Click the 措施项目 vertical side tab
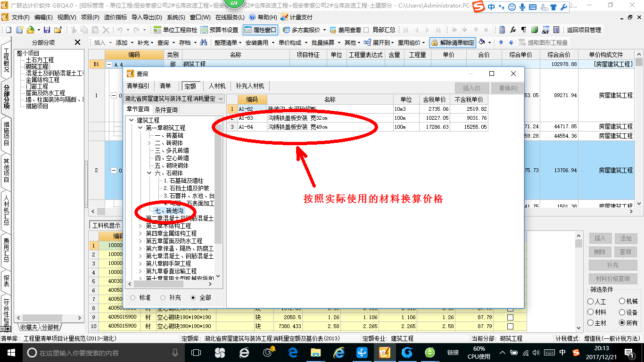 [6, 133]
